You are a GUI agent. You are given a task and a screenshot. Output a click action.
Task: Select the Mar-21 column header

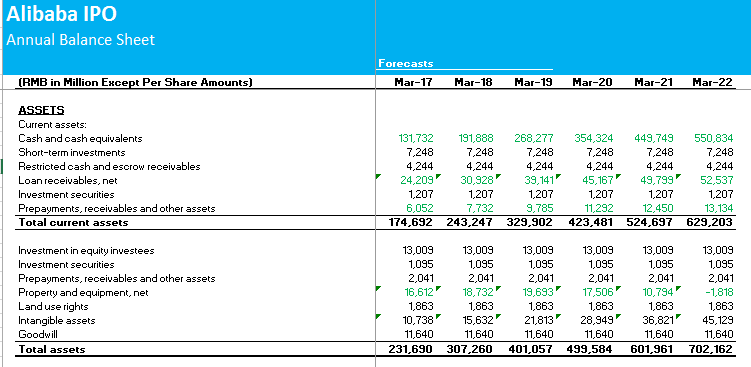(x=653, y=82)
